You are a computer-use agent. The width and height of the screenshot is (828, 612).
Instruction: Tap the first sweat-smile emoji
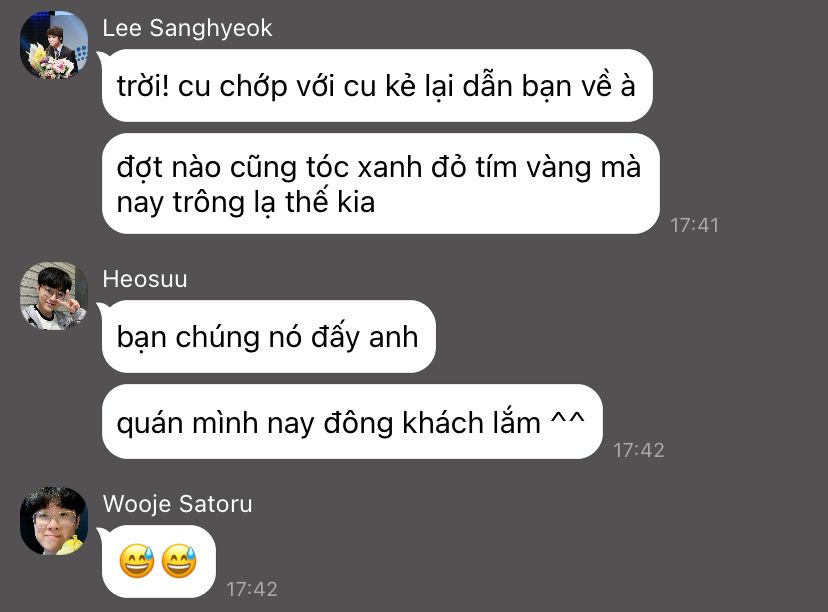point(137,561)
